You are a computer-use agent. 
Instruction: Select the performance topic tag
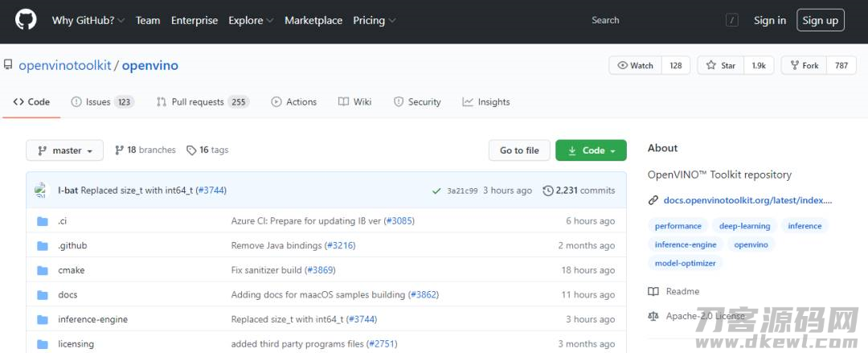(678, 226)
